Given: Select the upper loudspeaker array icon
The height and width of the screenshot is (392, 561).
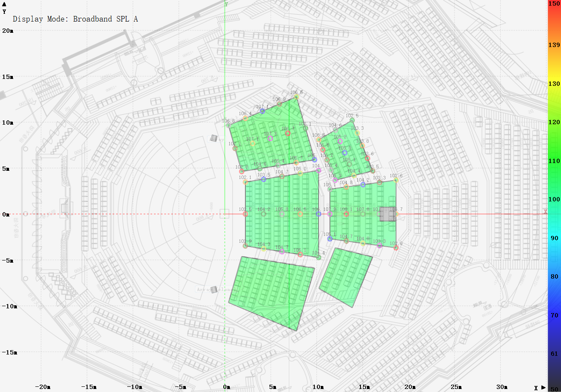Looking at the screenshot, I should [214, 138].
